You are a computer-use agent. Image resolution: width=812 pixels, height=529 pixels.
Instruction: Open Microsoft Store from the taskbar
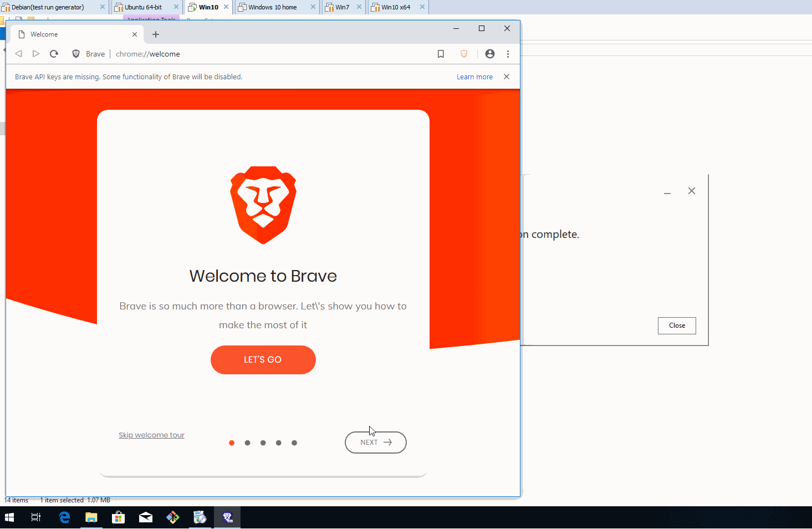tap(118, 517)
